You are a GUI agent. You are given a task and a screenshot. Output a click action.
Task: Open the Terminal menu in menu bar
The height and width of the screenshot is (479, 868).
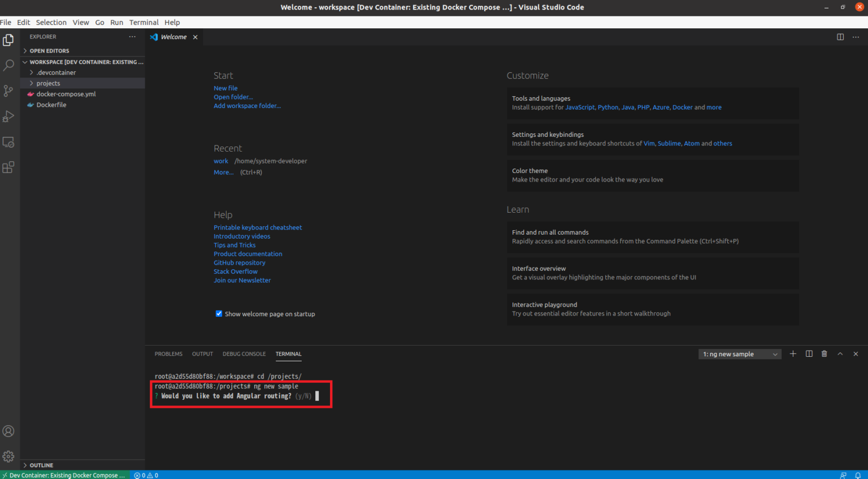(144, 23)
